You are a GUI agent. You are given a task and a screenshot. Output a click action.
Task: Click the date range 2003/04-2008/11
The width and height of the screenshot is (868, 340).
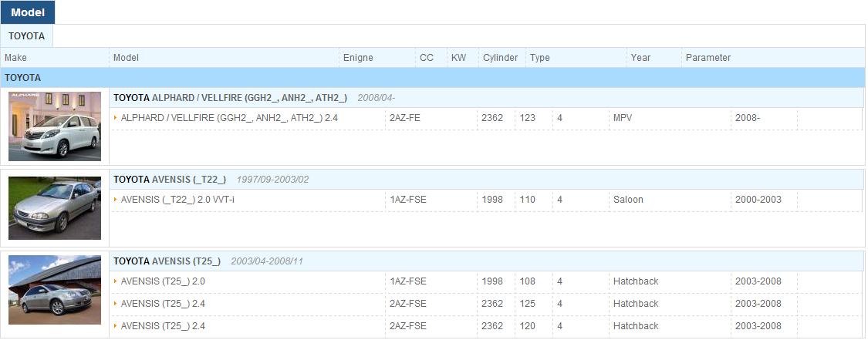[x=267, y=261]
